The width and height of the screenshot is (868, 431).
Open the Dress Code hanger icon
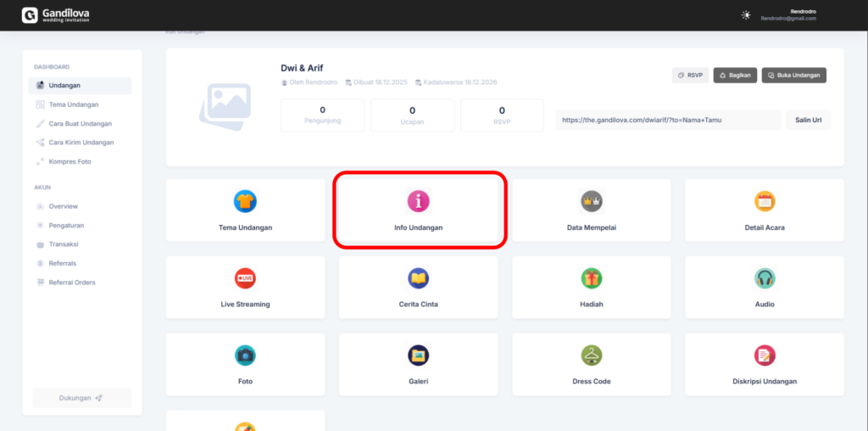pos(591,355)
